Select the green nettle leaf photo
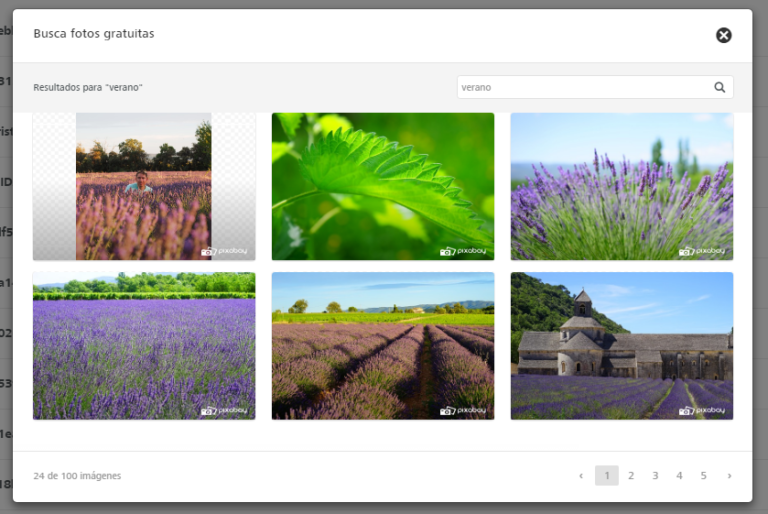Viewport: 768px width, 514px height. tap(383, 186)
